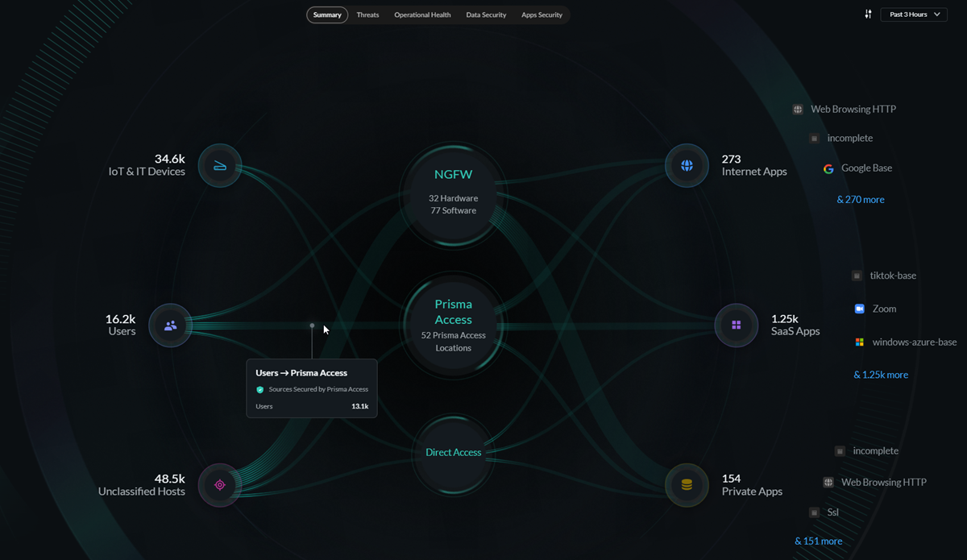
Task: Switch to the Threats tab
Action: pos(367,15)
